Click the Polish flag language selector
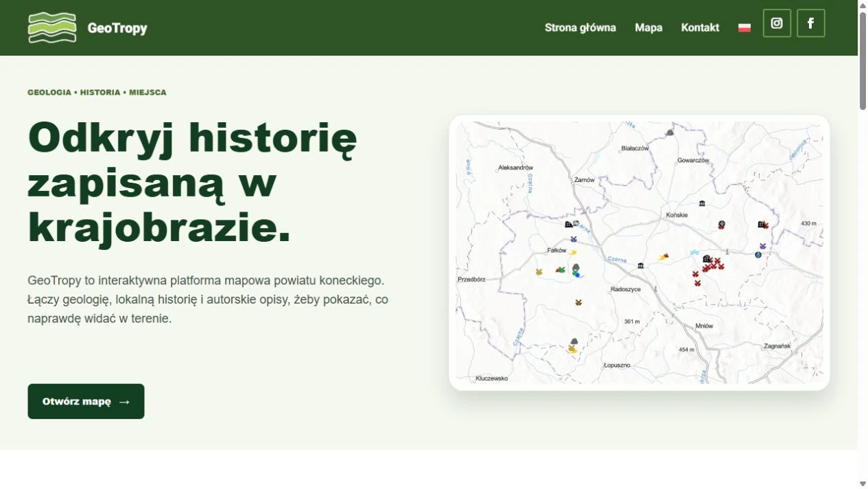Viewport: 868px width, 489px height. click(x=744, y=28)
